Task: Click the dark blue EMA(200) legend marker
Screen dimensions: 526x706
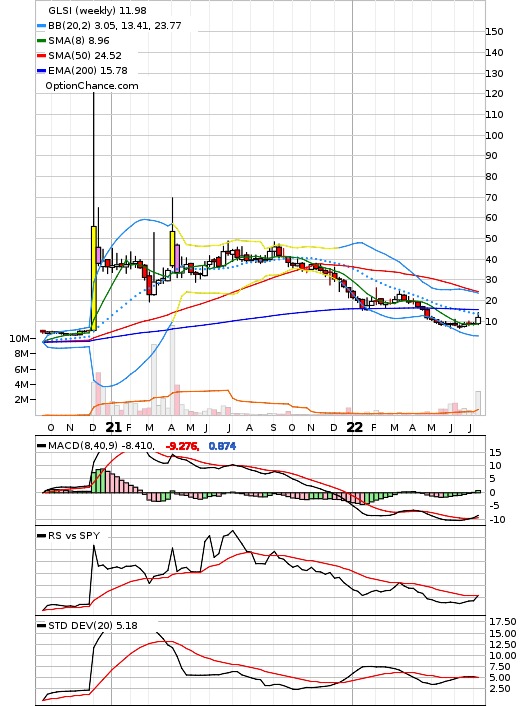Action: point(41,71)
